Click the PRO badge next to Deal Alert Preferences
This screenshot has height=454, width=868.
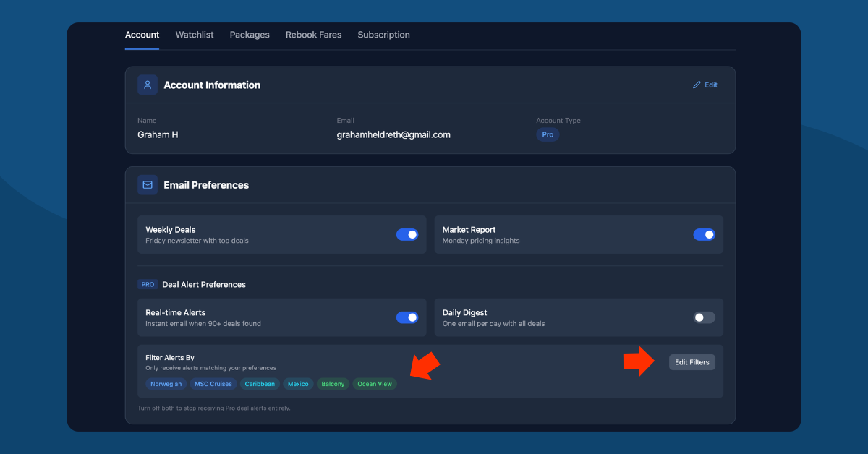pos(148,284)
